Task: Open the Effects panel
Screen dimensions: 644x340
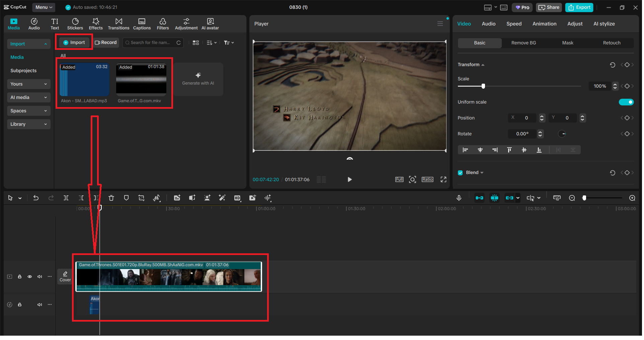Action: (x=96, y=24)
